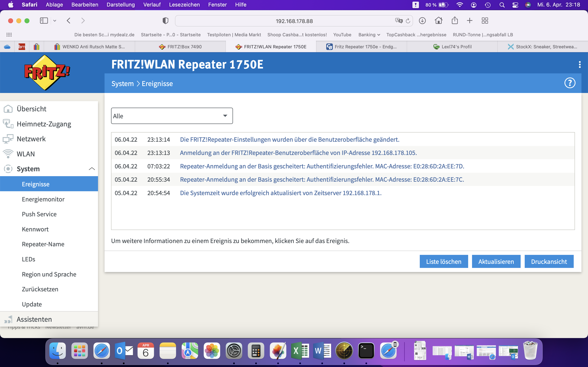This screenshot has height=367, width=588.
Task: Click the Aktualisieren button
Action: 496,261
